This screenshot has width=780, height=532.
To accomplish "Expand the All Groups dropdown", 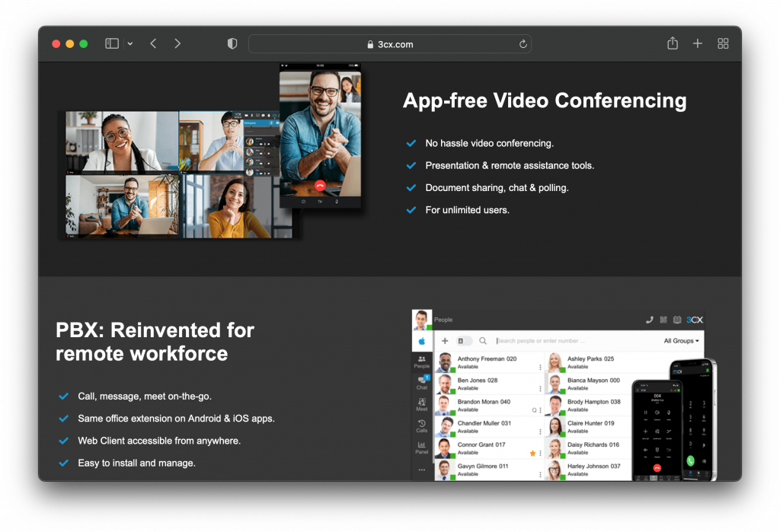I will tap(681, 340).
